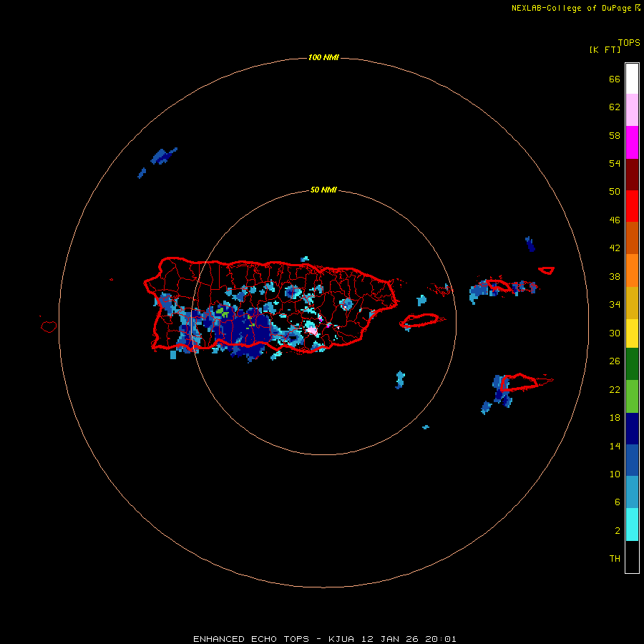Click the 'ENHANCED ECHO TOPS - KJUA' title text
Image resolution: width=644 pixels, height=644 pixels.
(x=274, y=639)
